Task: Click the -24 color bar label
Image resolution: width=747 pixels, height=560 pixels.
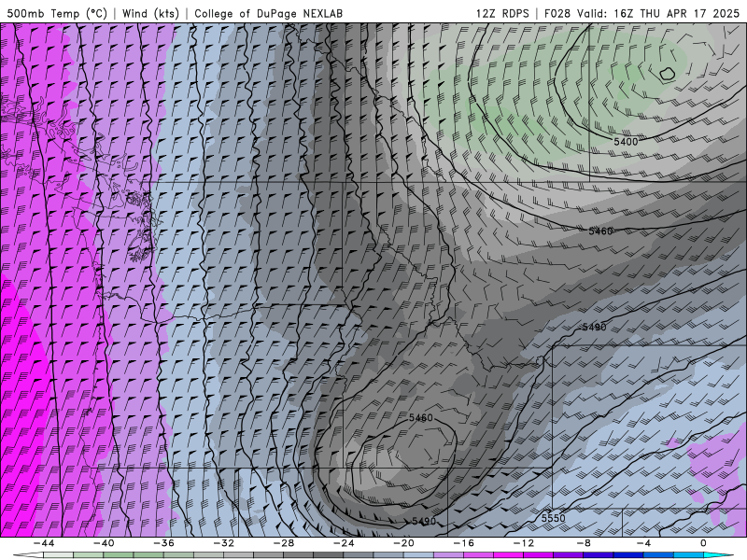Action: 344,543
